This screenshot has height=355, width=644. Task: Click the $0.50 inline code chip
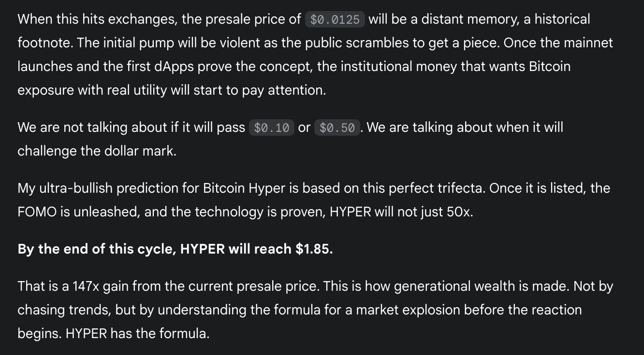click(x=337, y=128)
